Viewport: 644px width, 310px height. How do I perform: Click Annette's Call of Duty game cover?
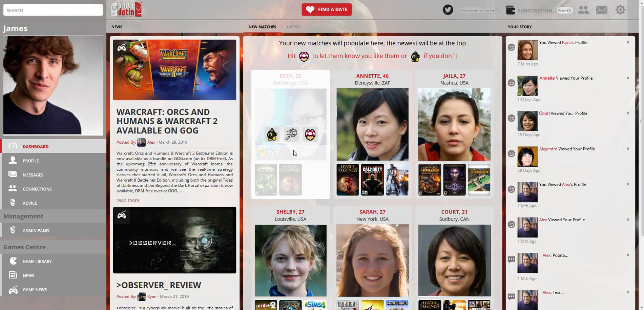click(x=372, y=180)
